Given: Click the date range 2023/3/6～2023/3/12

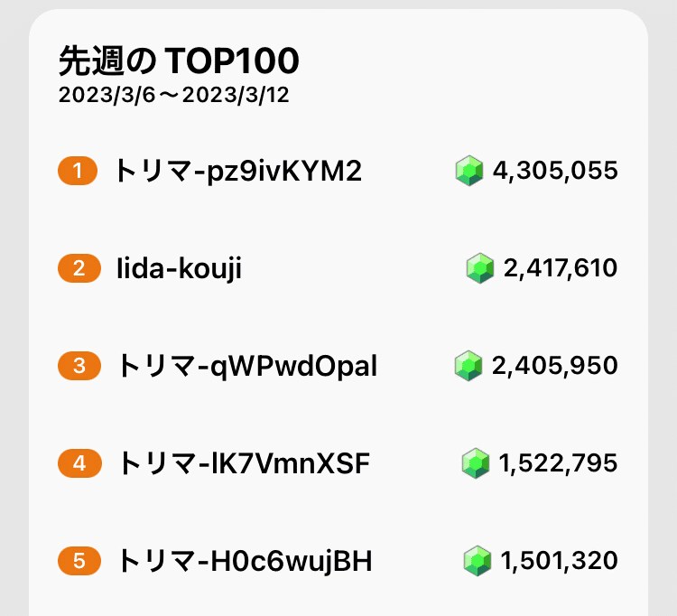Looking at the screenshot, I should coord(174,96).
